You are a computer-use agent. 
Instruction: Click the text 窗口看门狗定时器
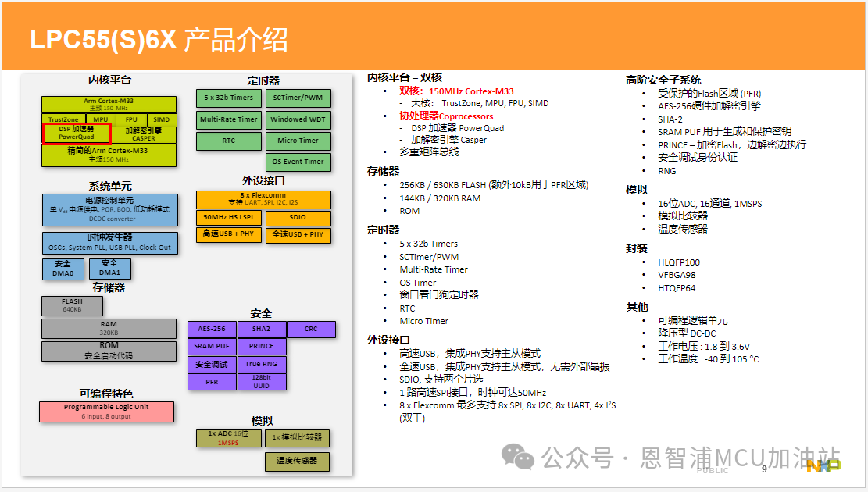pyautogui.click(x=439, y=295)
